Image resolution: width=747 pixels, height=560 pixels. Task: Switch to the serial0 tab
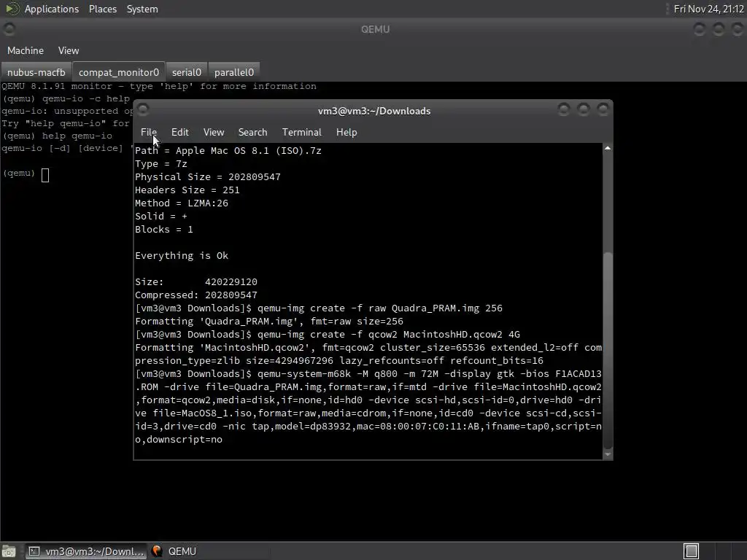(186, 72)
